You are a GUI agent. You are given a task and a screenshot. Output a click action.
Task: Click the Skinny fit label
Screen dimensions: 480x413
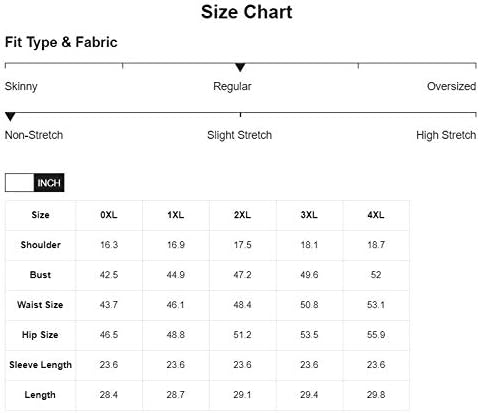[x=21, y=87]
